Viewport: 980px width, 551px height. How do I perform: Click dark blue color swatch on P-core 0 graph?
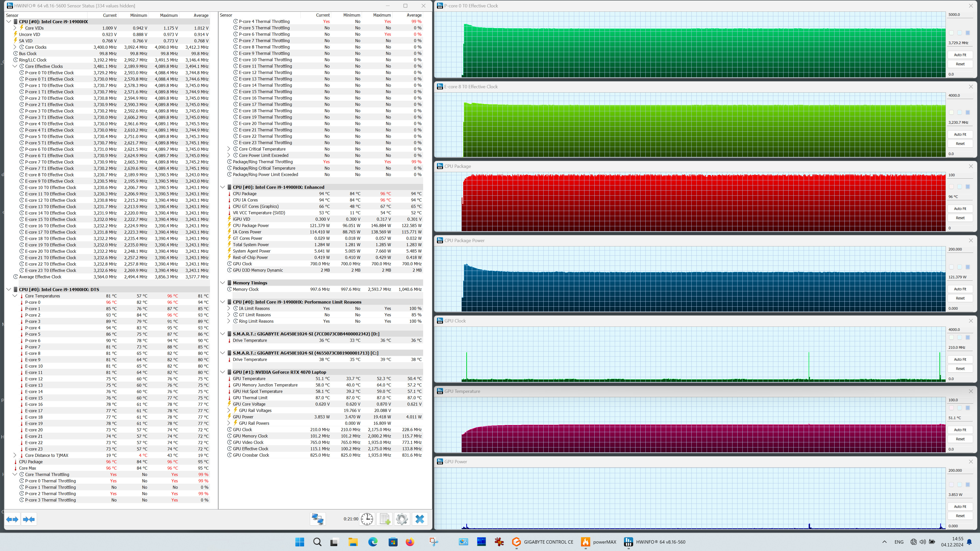pos(968,33)
